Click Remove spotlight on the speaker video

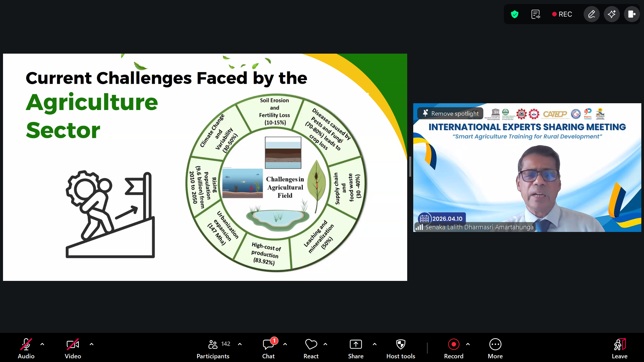tap(450, 114)
